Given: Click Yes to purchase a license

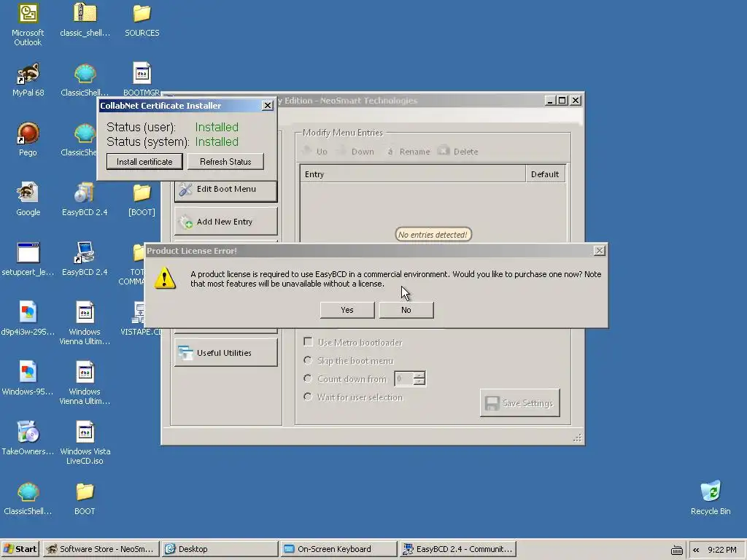Looking at the screenshot, I should pos(347,310).
